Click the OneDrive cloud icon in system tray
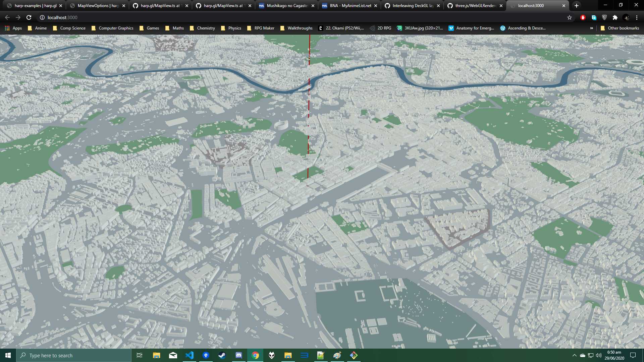Image resolution: width=644 pixels, height=362 pixels. pos(582,356)
